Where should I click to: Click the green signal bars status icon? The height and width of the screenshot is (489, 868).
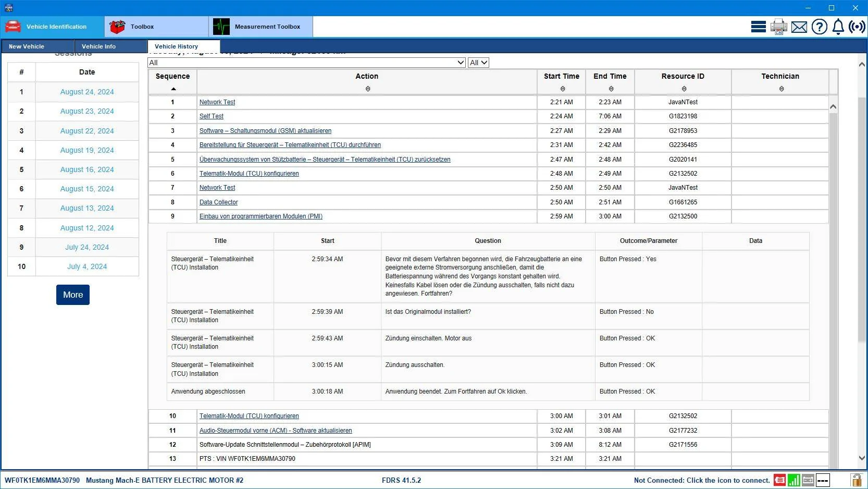tap(793, 480)
